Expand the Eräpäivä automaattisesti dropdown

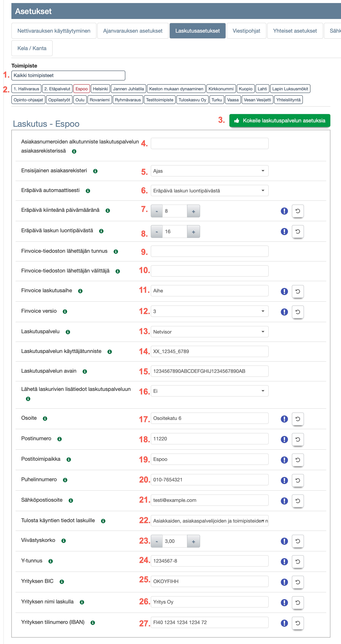click(x=209, y=191)
